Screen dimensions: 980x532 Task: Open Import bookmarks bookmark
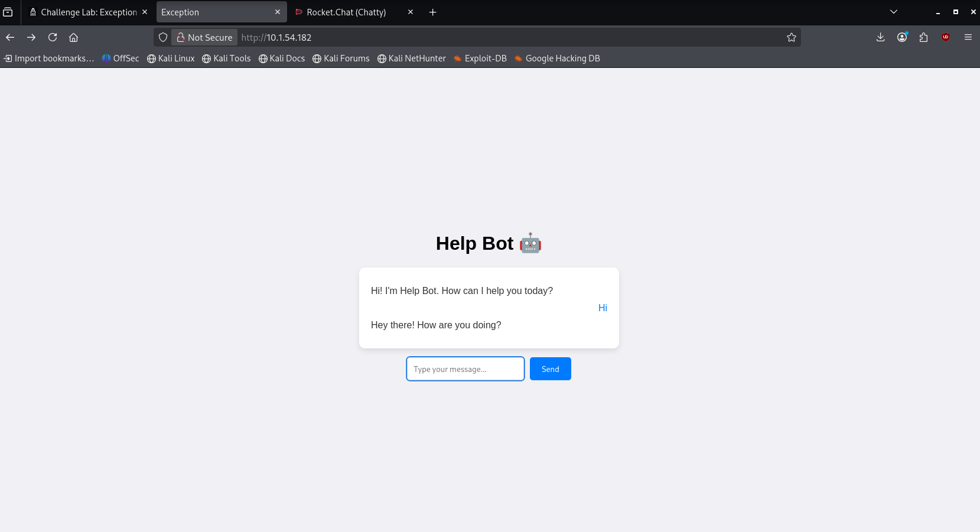(x=49, y=58)
